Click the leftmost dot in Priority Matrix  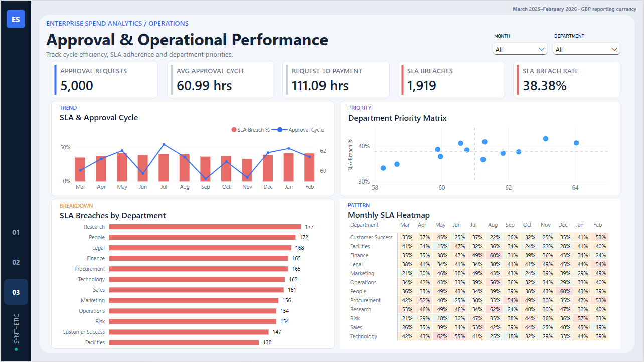point(383,168)
